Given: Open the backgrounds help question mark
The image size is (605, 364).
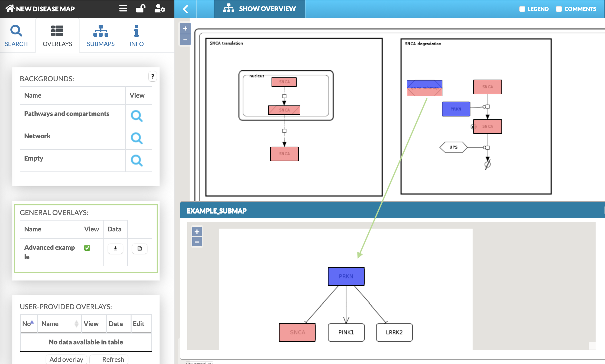Looking at the screenshot, I should (x=153, y=76).
